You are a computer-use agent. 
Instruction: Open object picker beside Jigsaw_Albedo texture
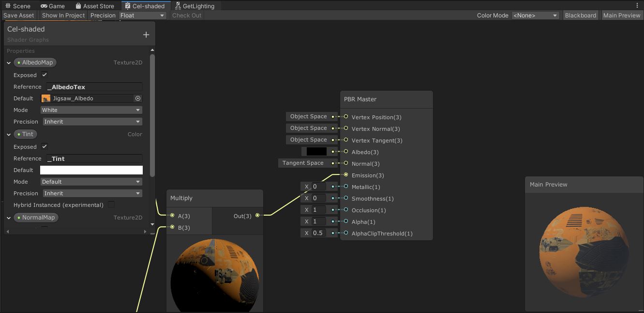pos(137,98)
